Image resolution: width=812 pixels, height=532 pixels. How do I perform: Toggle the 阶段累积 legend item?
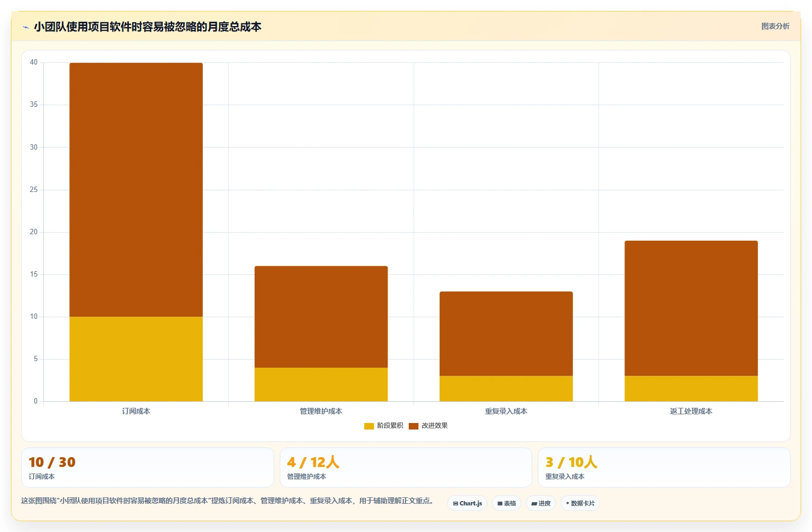384,426
